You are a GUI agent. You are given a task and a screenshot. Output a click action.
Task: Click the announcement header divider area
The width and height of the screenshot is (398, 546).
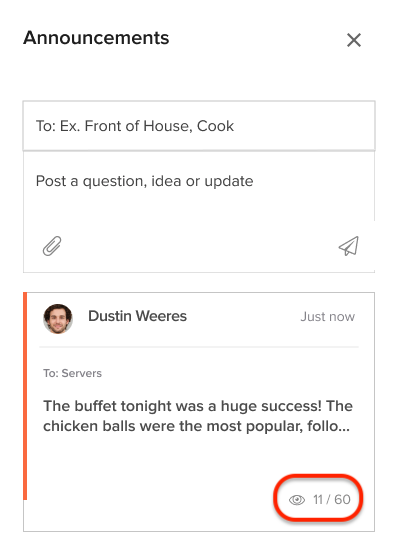pos(199,347)
